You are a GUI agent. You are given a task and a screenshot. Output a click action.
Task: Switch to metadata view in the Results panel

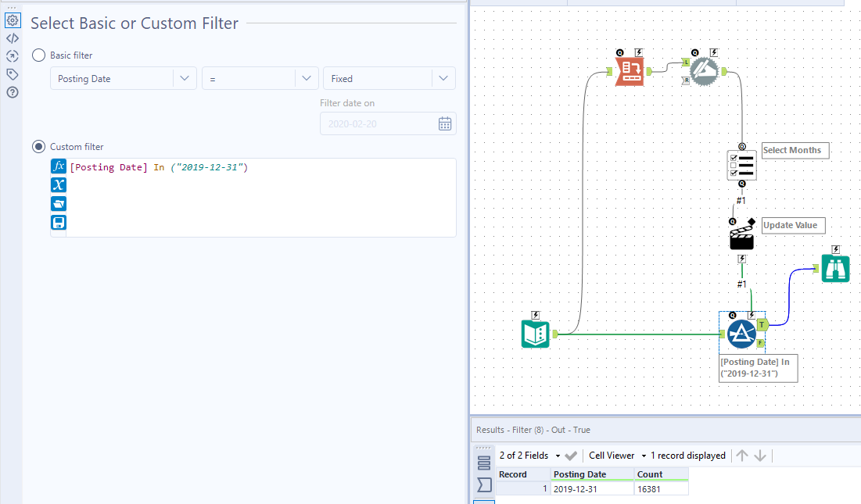[x=483, y=484]
